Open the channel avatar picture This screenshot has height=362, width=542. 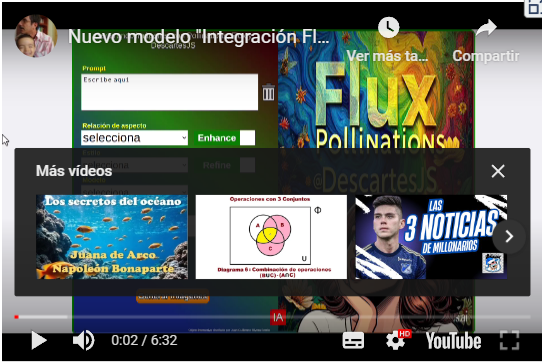click(x=36, y=36)
